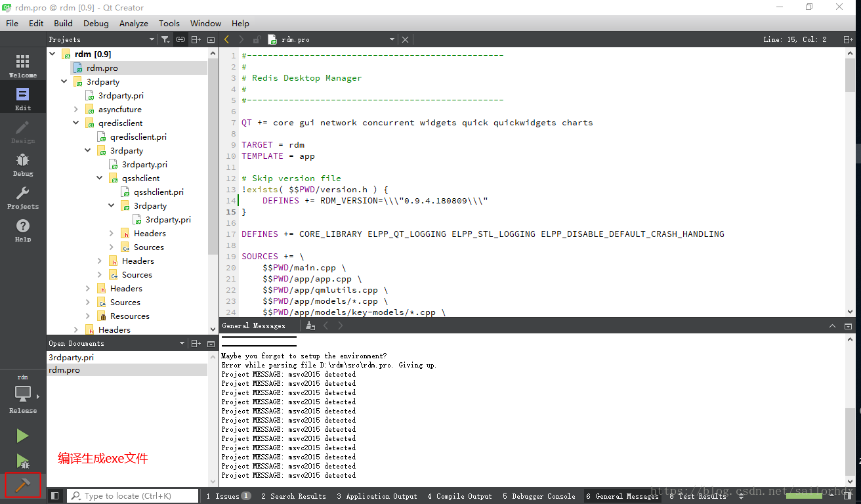This screenshot has height=504, width=861.
Task: Show the Application Output pane
Action: [377, 496]
